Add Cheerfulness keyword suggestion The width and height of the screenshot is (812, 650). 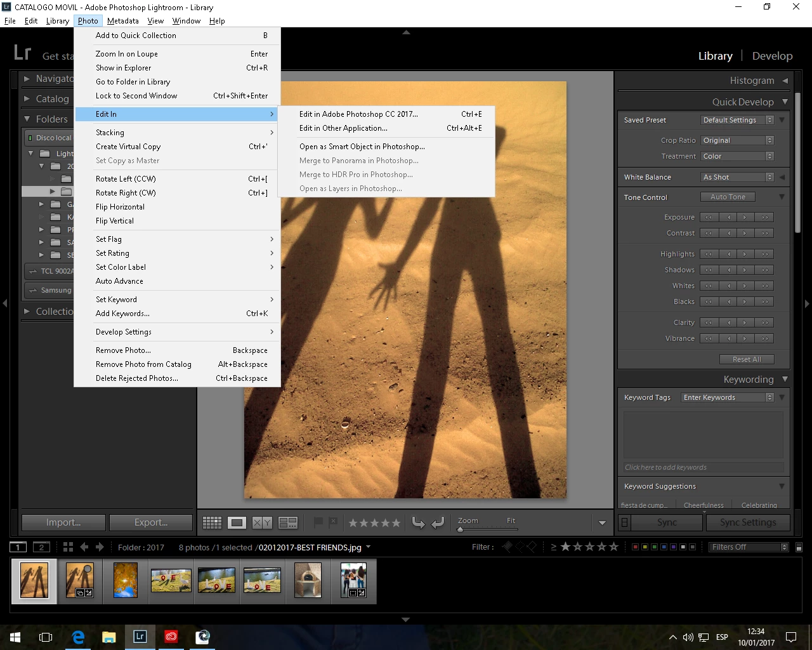[x=704, y=505]
